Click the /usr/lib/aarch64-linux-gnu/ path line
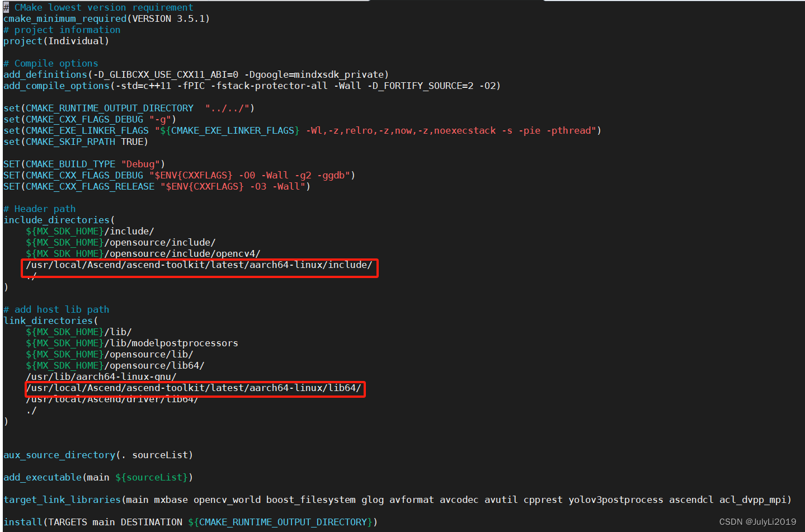Image resolution: width=805 pixels, height=532 pixels. 101,376
